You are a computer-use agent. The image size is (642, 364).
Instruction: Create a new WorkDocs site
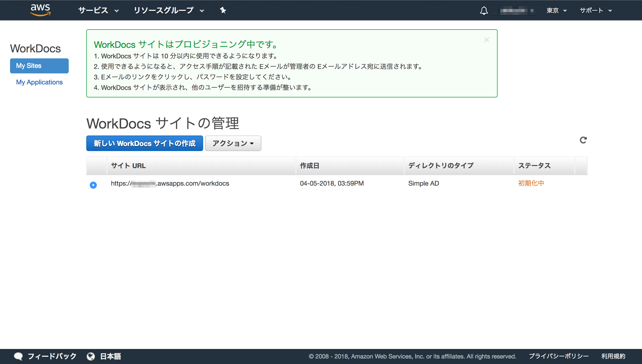[144, 143]
